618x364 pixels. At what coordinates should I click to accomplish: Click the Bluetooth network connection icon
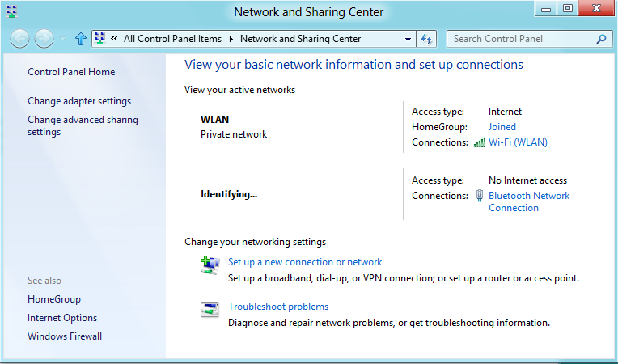tap(479, 196)
